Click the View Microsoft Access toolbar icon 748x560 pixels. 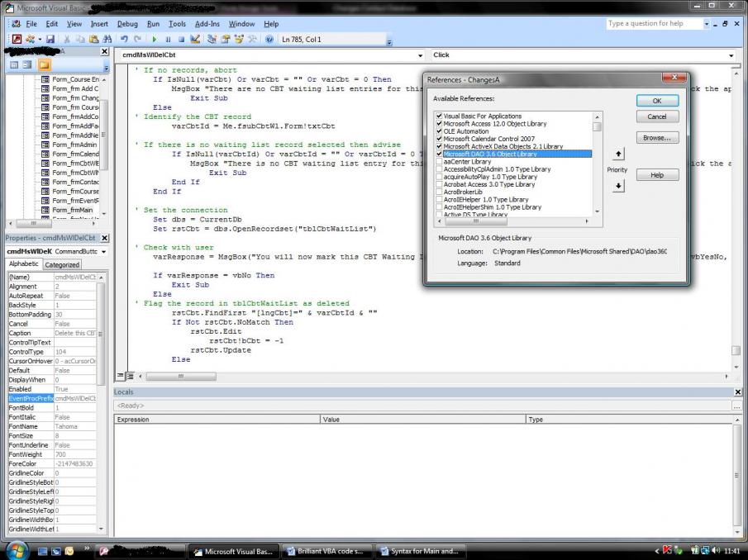(x=17, y=39)
